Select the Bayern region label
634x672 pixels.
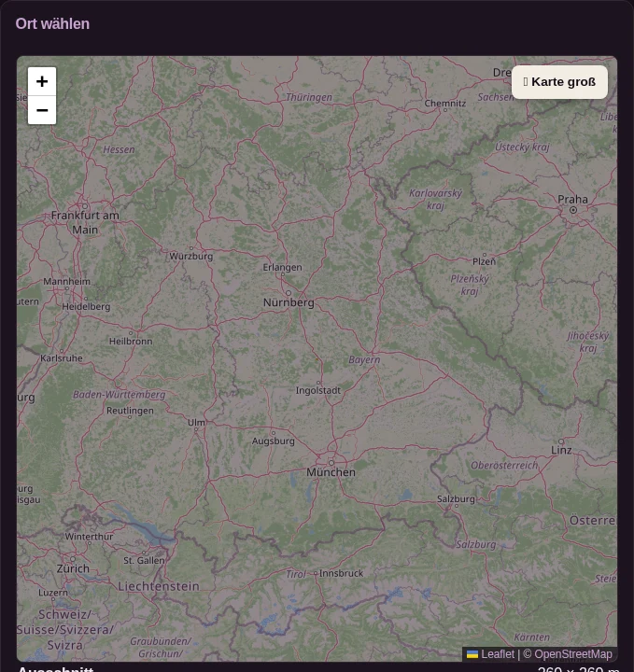pyautogui.click(x=364, y=359)
